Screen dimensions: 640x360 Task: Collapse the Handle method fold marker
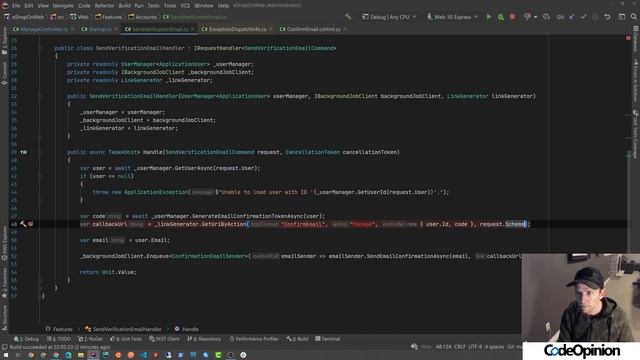click(x=40, y=152)
